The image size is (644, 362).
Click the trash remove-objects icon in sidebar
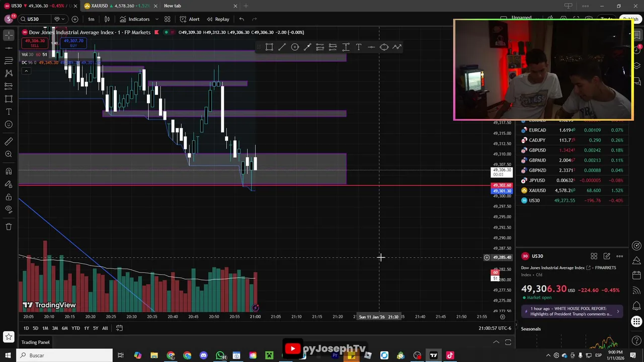pos(9,227)
